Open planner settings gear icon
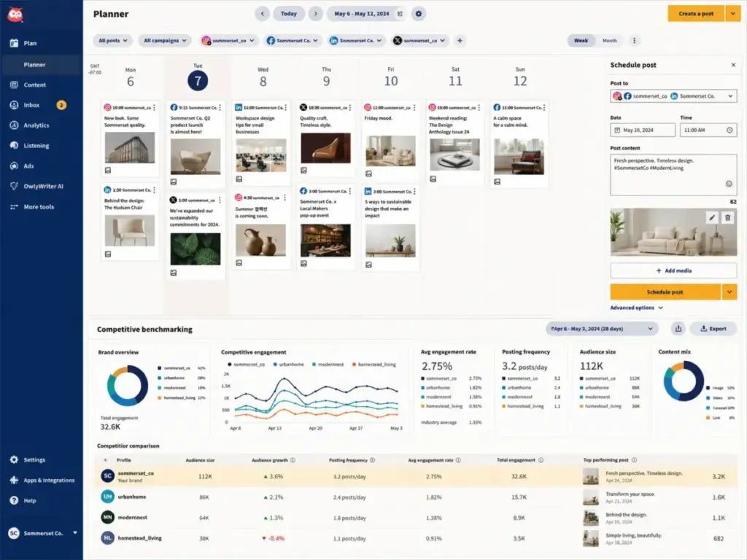The height and width of the screenshot is (560, 747). pyautogui.click(x=419, y=14)
